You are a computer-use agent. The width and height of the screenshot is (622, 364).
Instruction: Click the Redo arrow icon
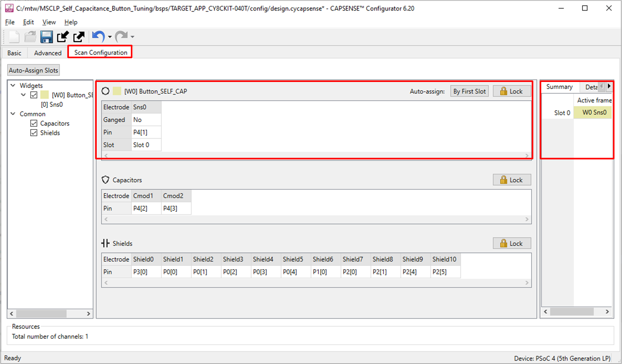(x=121, y=37)
